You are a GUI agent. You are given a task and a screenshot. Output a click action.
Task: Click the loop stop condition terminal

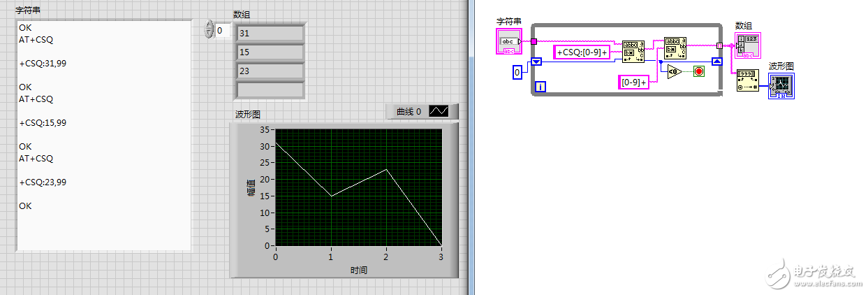coord(698,71)
